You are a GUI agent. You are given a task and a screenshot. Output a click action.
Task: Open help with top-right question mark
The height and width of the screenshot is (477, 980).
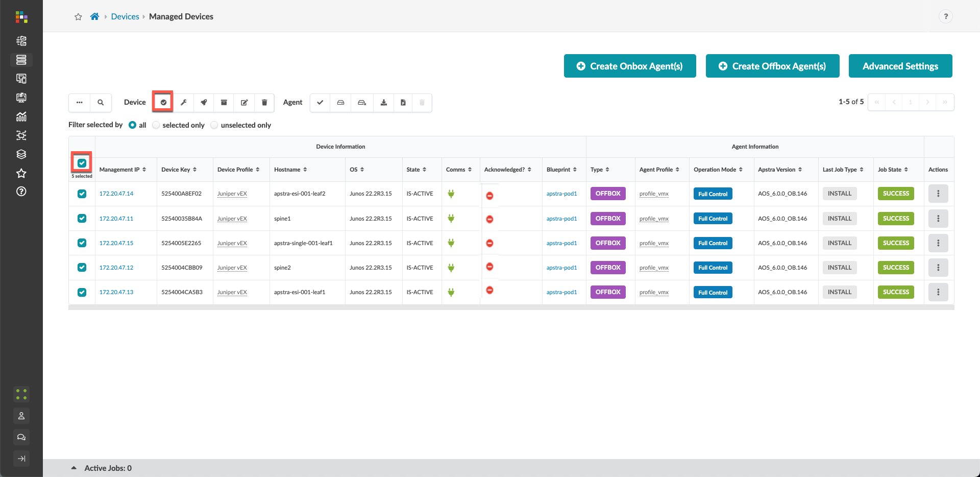tap(946, 16)
